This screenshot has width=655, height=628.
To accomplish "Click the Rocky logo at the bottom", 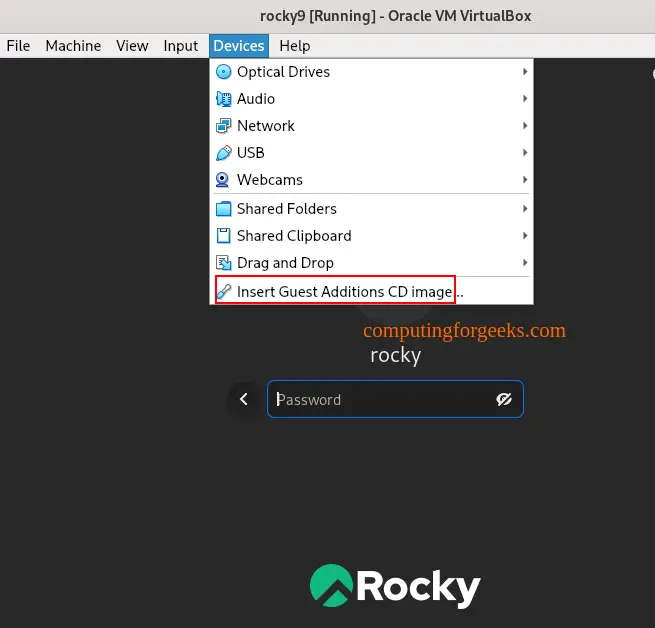I will (x=395, y=586).
